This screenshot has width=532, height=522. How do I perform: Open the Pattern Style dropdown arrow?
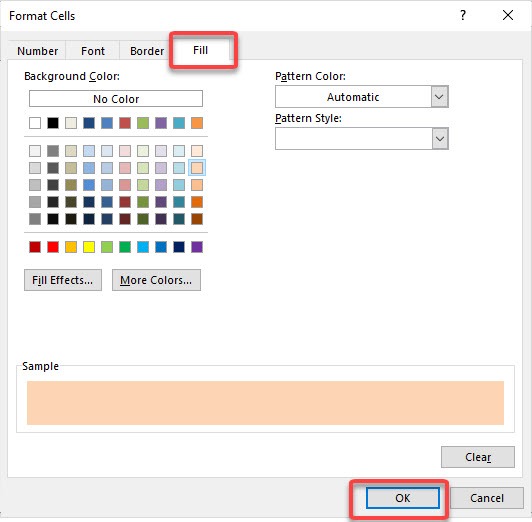click(x=440, y=138)
